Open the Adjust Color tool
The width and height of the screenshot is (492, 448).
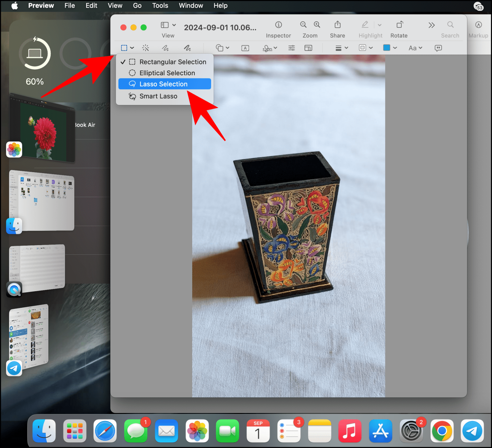291,48
